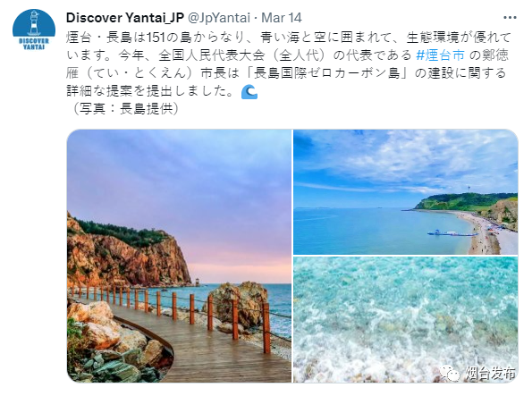Click the blue floating platform in the beach photo

[x=452, y=233]
